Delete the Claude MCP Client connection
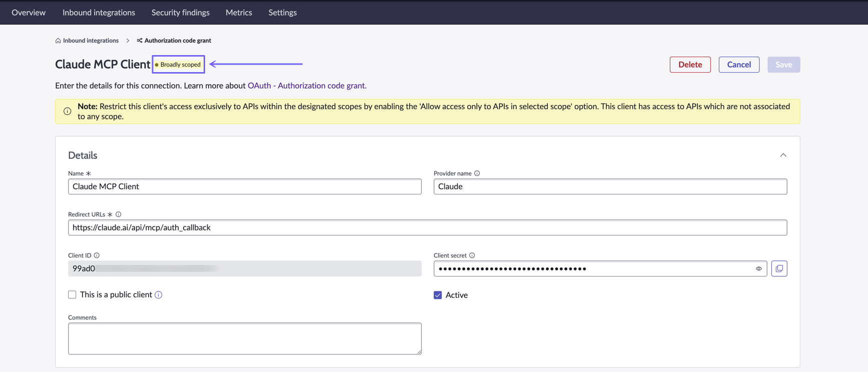 (x=690, y=65)
